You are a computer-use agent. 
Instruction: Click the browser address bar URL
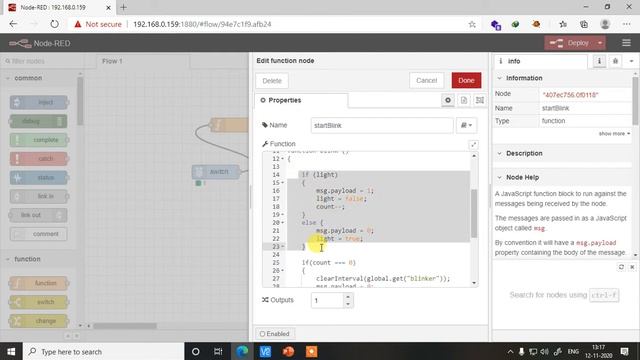pos(202,24)
